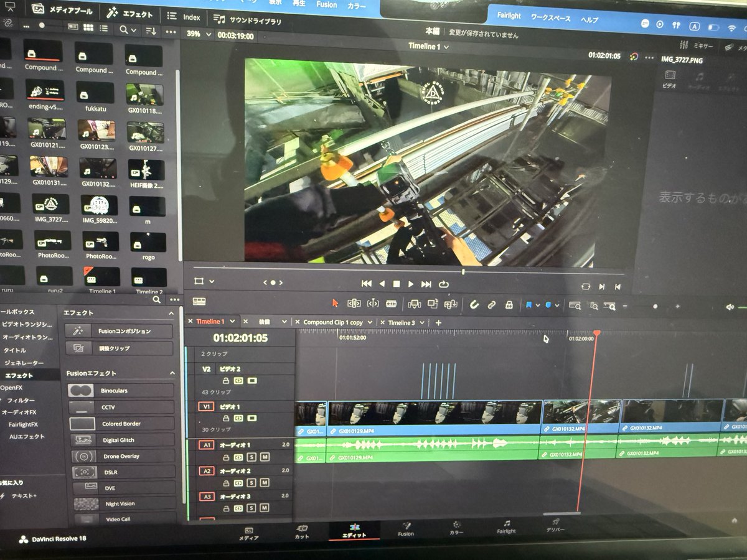This screenshot has height=560, width=747.
Task: Switch to the Compound Clip 1 copy tab
Action: tap(333, 322)
